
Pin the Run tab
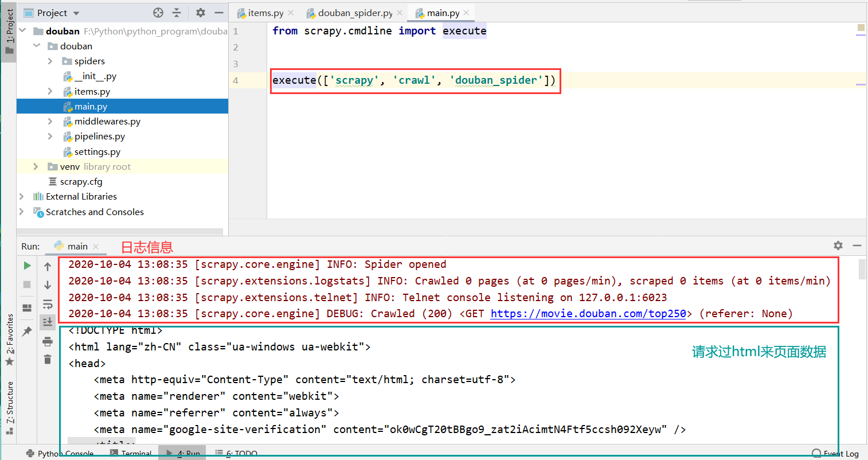click(x=27, y=331)
